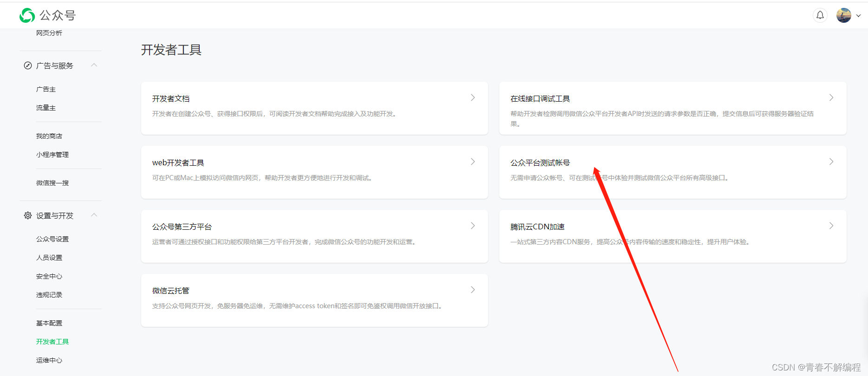Image resolution: width=868 pixels, height=376 pixels.
Task: Click the 在线接口调试工具 description text
Action: 662,119
